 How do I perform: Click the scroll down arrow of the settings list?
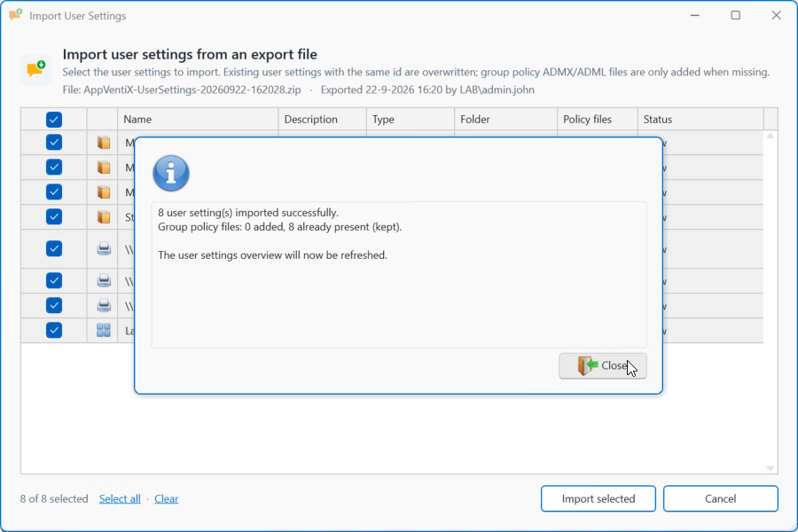click(770, 468)
